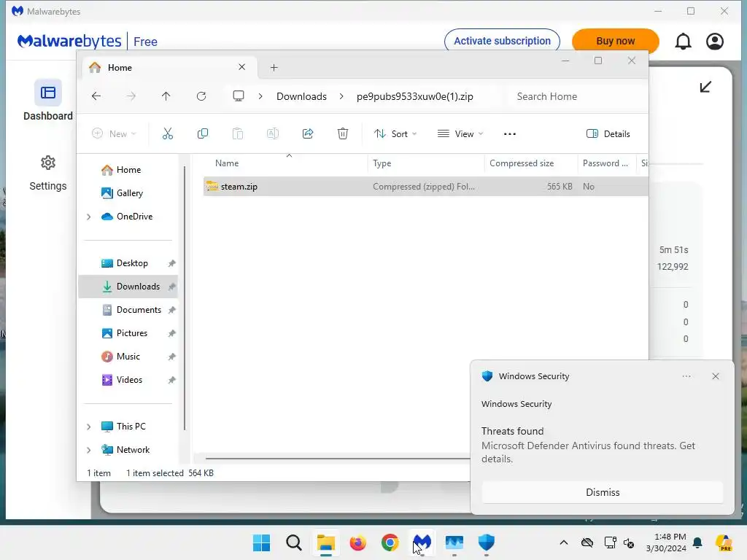Screen dimensions: 747x560
Task: Expand chevron before Downloads in address bar
Action: (260, 96)
